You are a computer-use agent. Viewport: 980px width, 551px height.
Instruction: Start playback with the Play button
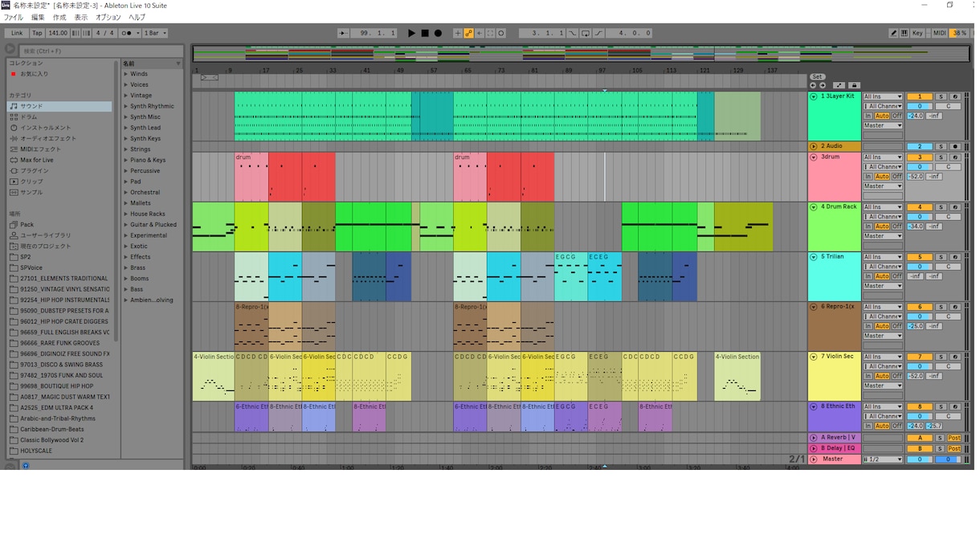pyautogui.click(x=412, y=34)
